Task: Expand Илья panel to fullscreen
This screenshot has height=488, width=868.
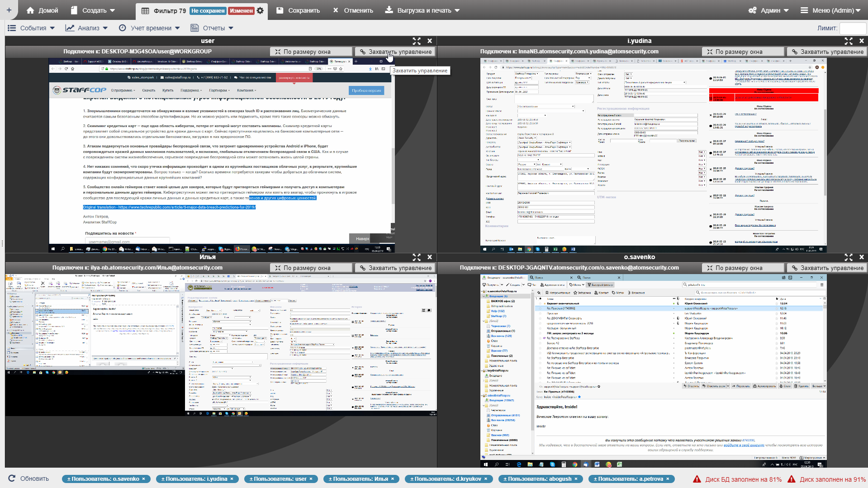Action: pos(417,257)
